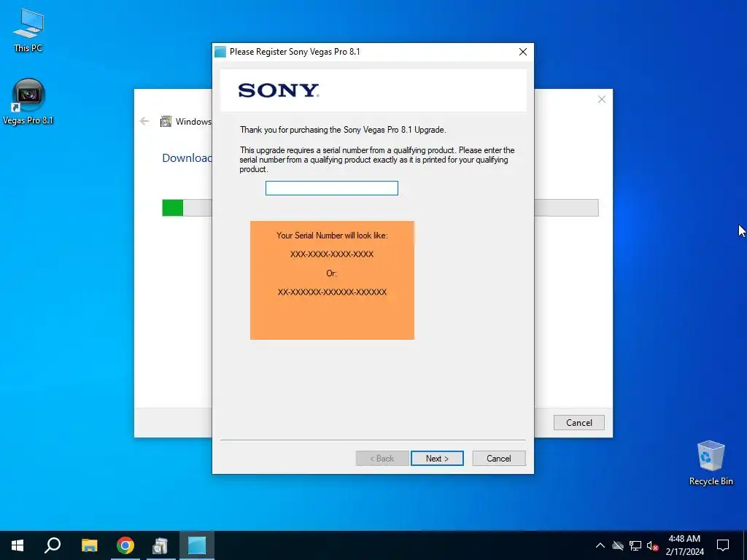Image resolution: width=747 pixels, height=560 pixels.
Task: Click the 'Please Register Sony Vegas Pro 8.1' title
Action: tap(295, 52)
